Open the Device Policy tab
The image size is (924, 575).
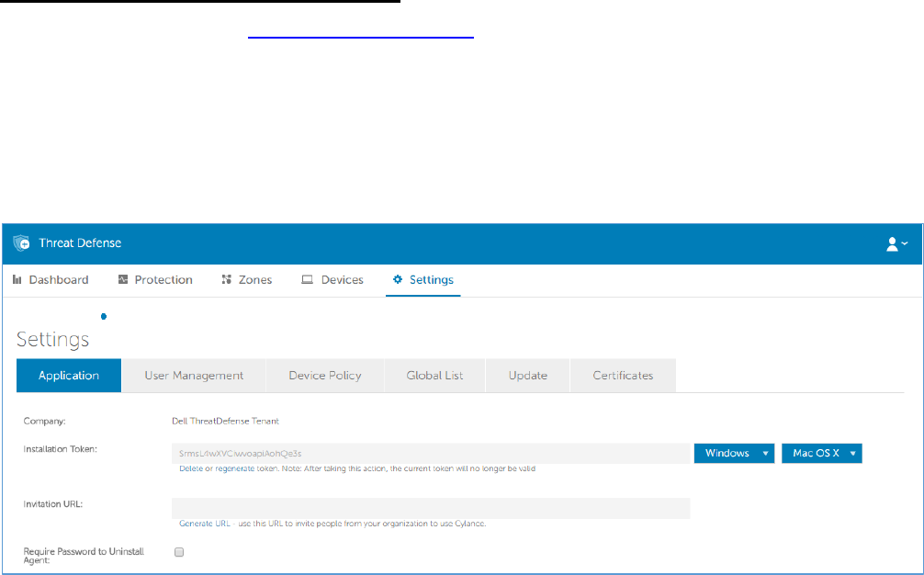pos(325,376)
